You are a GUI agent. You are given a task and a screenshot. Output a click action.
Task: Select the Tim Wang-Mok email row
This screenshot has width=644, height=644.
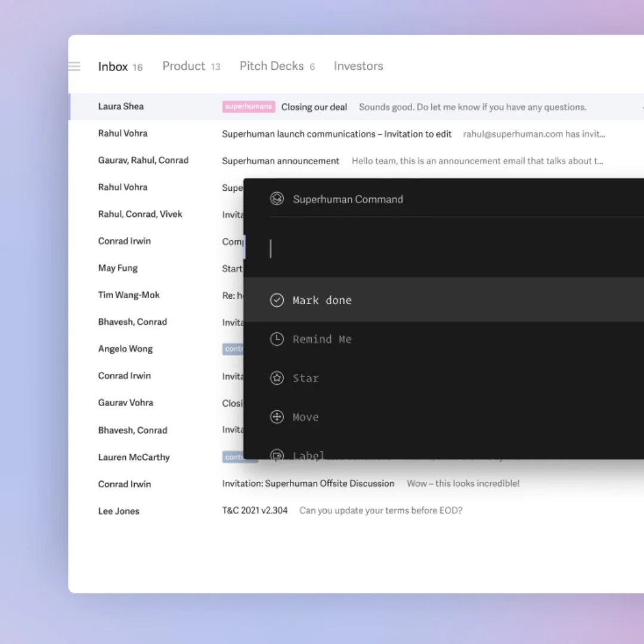(x=156, y=295)
